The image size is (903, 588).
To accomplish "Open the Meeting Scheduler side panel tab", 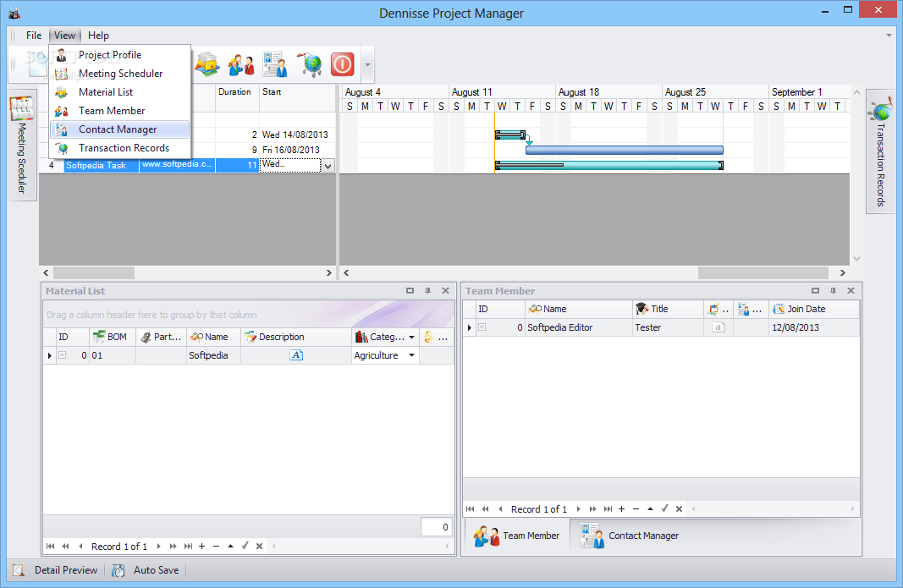I will pyautogui.click(x=22, y=146).
